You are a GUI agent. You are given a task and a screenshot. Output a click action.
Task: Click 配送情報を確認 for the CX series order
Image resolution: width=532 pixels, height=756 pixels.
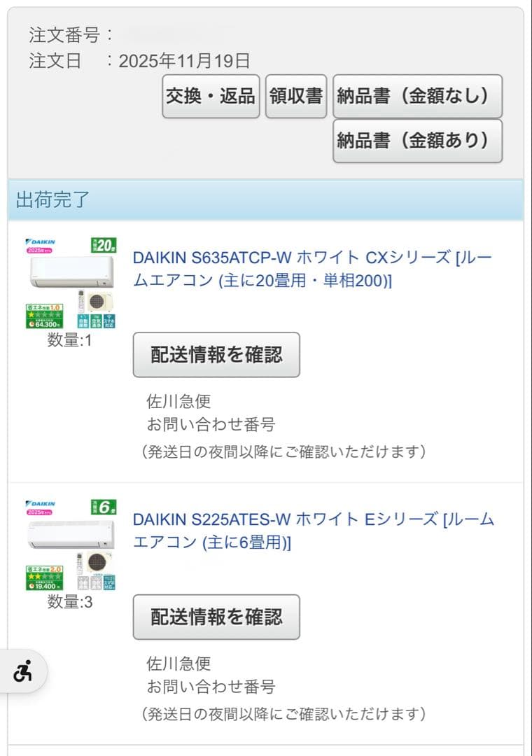[x=216, y=355]
